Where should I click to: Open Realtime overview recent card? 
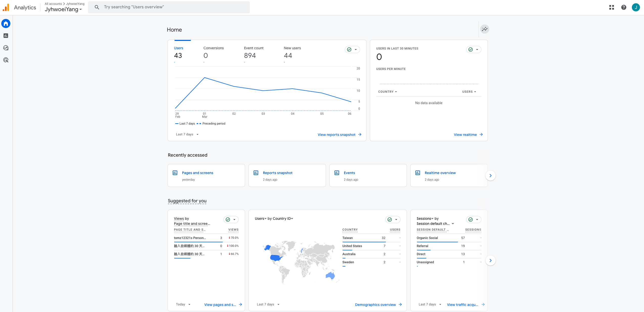(449, 176)
